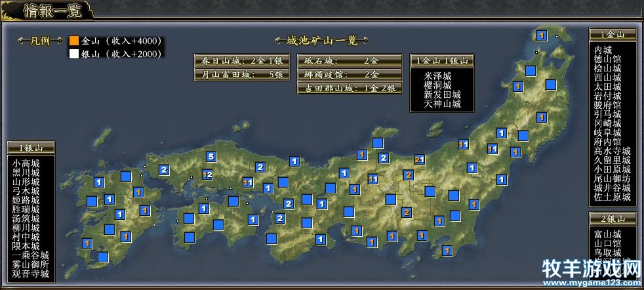Screen dimensions: 644x290
Task: Click the 2银山 list header
Action: (x=613, y=218)
